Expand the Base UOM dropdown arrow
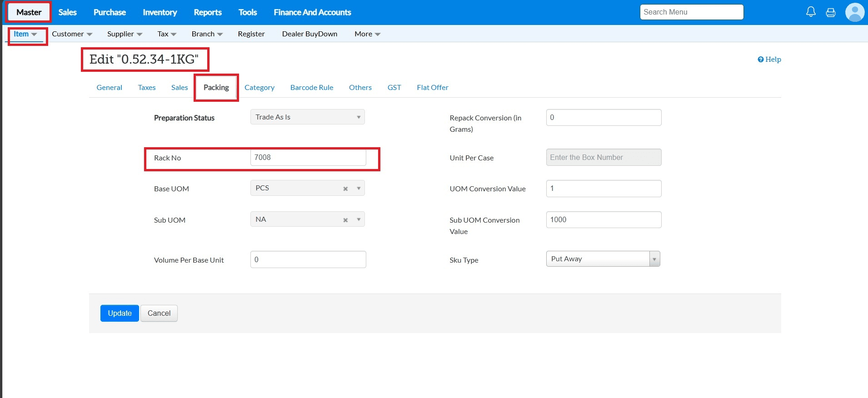Image resolution: width=868 pixels, height=398 pixels. 359,188
